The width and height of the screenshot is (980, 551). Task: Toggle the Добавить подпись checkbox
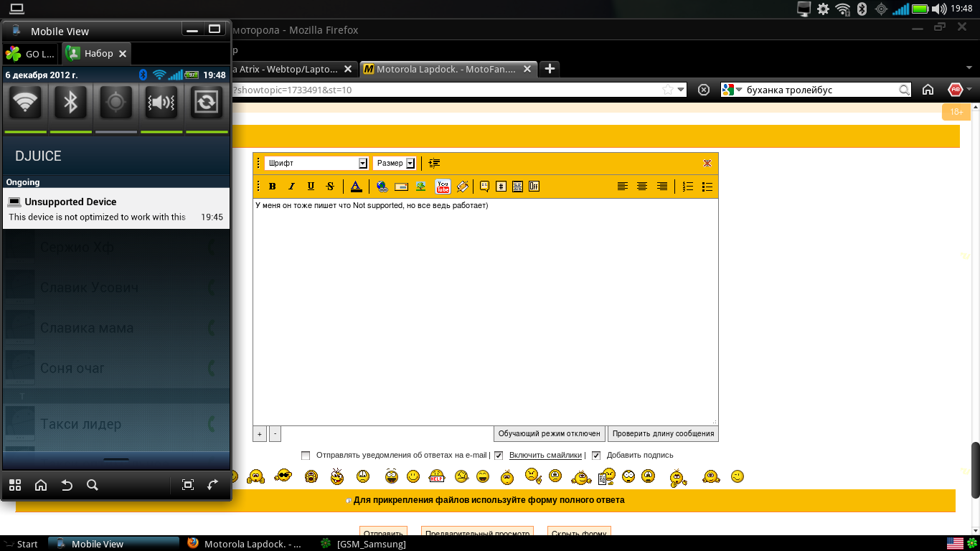[595, 456]
